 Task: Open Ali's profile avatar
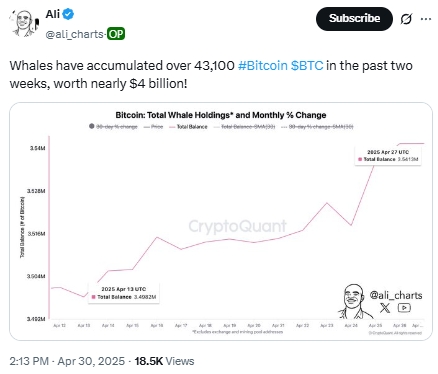[24, 23]
